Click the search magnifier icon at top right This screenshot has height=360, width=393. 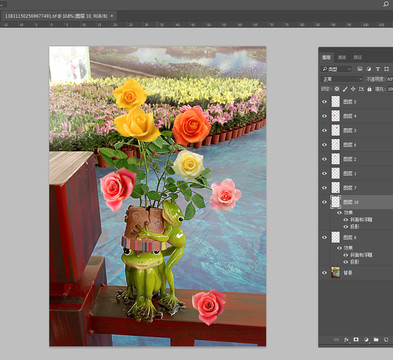pyautogui.click(x=386, y=4)
